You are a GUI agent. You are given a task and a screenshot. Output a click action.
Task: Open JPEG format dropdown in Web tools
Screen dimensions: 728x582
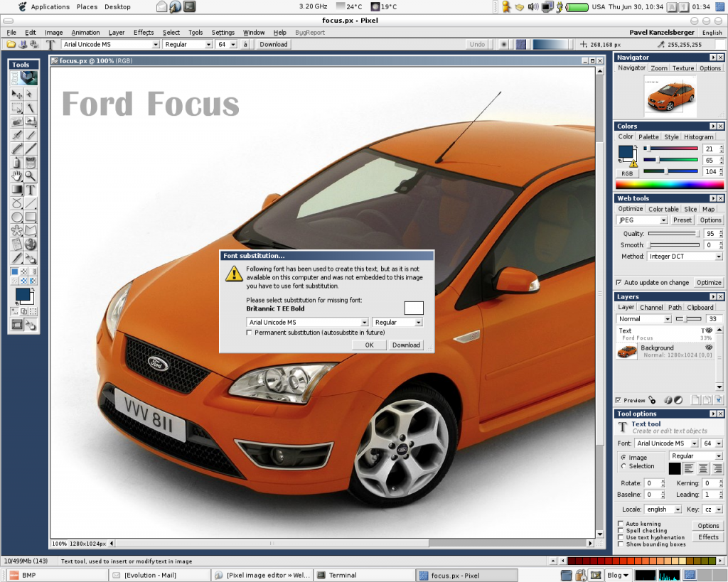tap(663, 220)
